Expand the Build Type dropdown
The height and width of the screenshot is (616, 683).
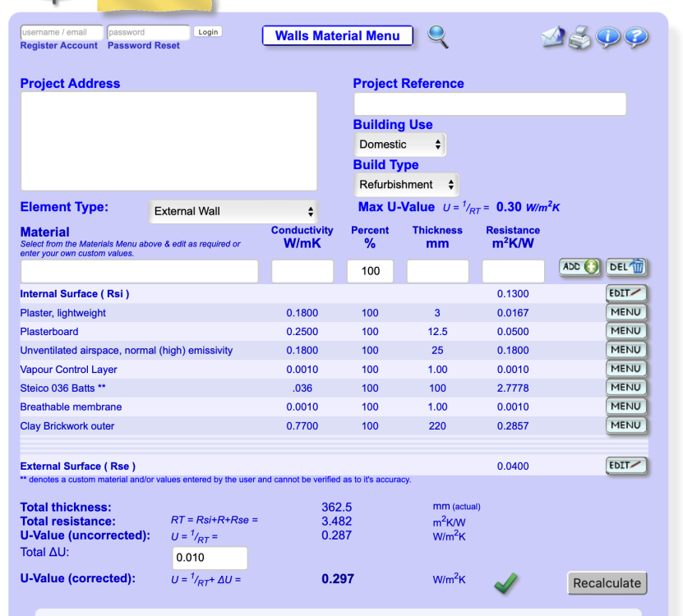click(x=406, y=185)
